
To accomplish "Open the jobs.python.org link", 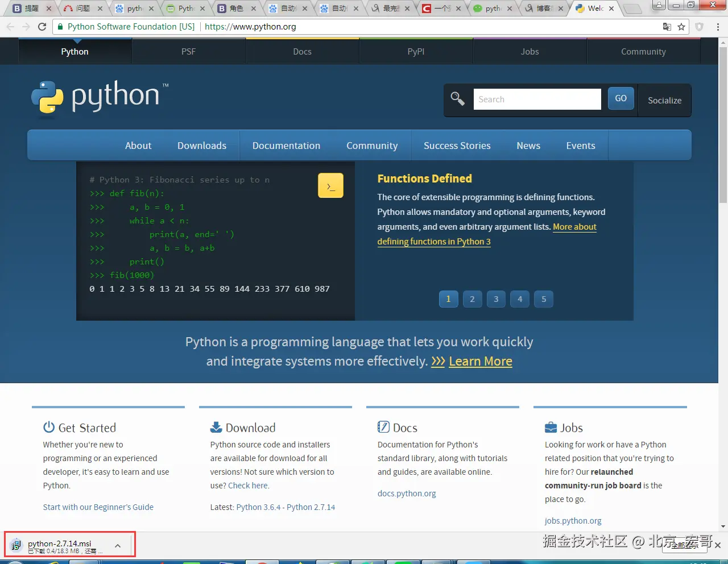I will coord(573,521).
